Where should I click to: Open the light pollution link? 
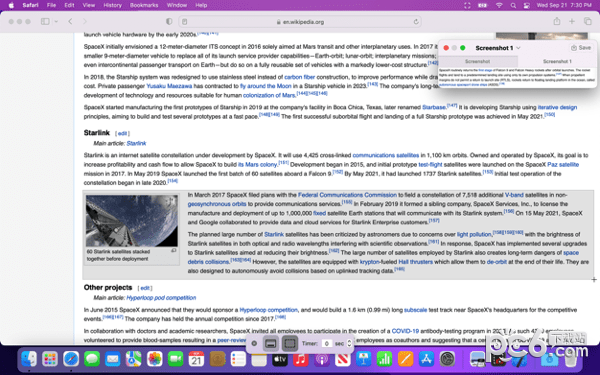474,234
